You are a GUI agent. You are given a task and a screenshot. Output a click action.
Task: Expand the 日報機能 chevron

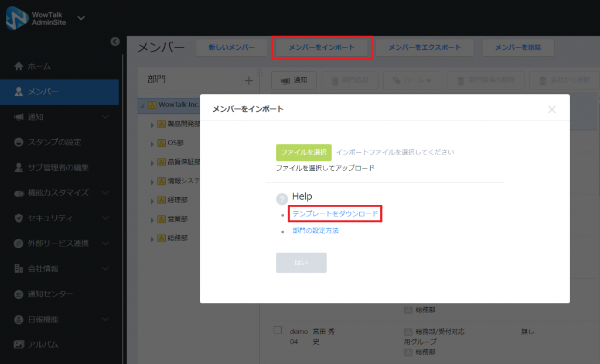point(105,320)
